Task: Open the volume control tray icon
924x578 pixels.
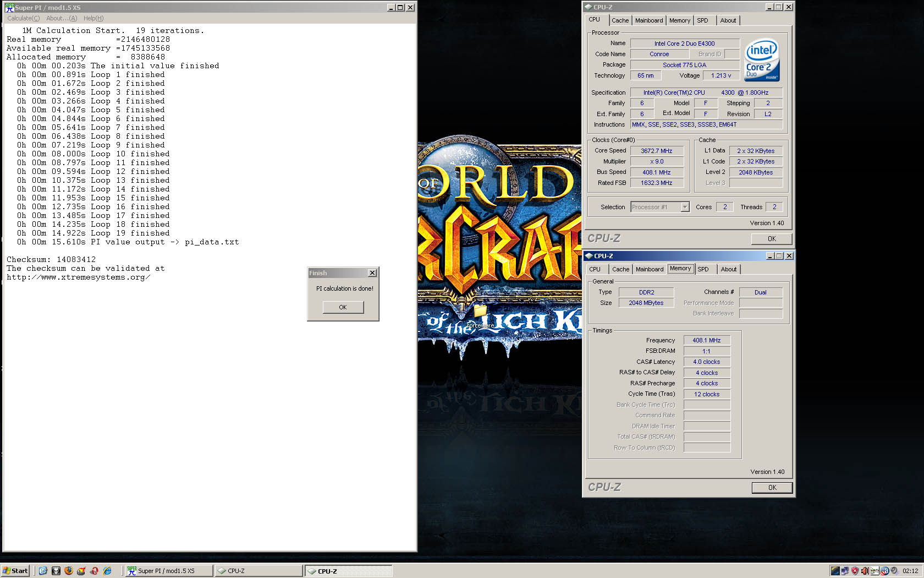Action: point(865,571)
